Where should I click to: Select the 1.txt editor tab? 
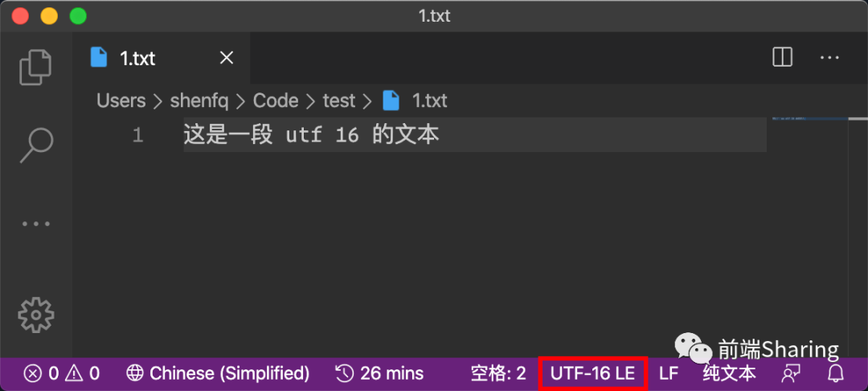(x=137, y=58)
